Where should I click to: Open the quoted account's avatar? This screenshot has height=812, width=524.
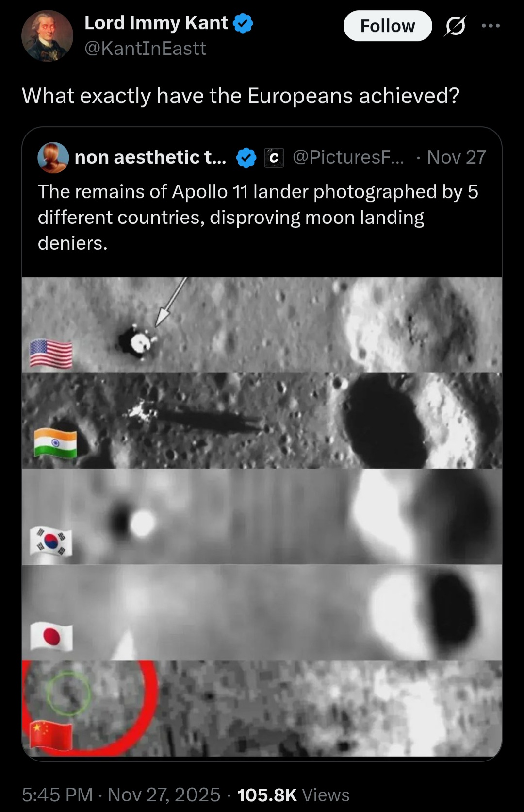pos(53,157)
